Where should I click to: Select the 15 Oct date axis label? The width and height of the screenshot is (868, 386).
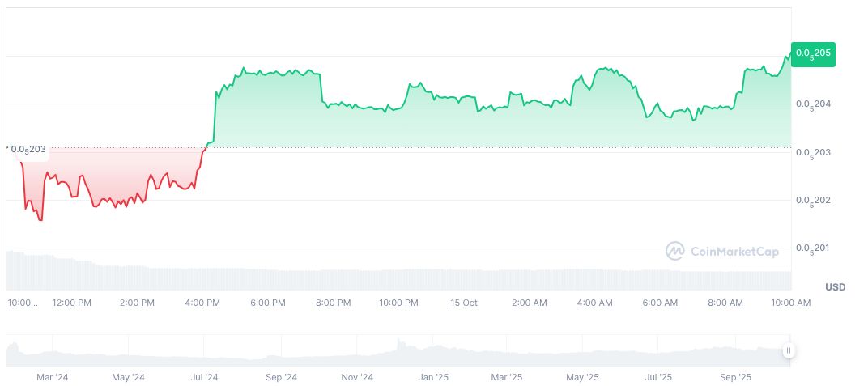coord(464,303)
